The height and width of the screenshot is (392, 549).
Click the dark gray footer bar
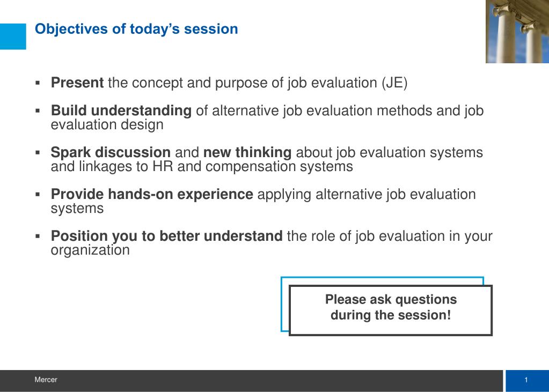click(251, 381)
